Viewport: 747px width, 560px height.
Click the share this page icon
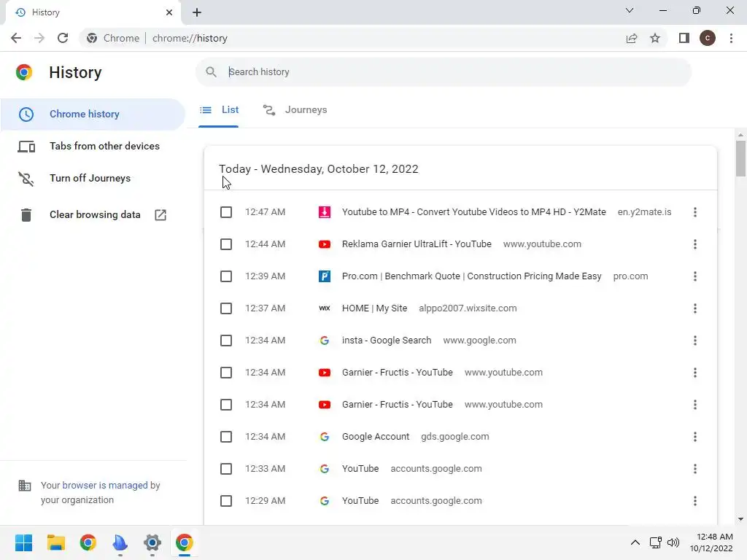tap(632, 38)
